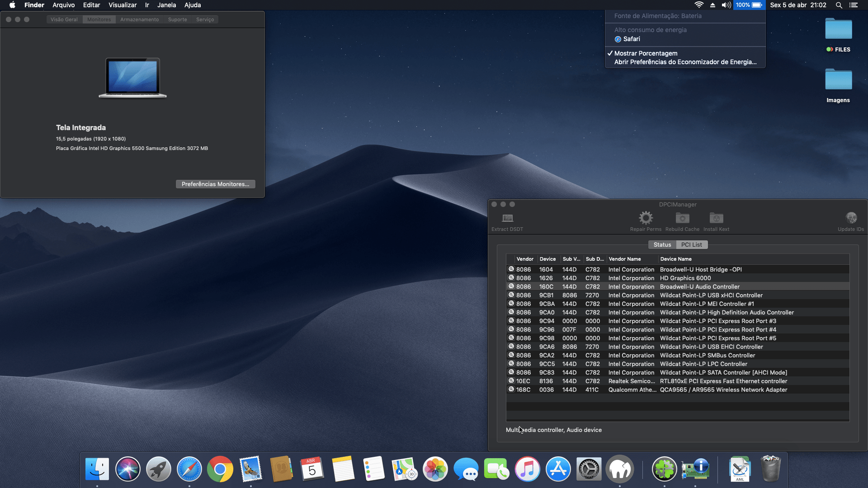Switch to the PCI List segment

tap(692, 244)
